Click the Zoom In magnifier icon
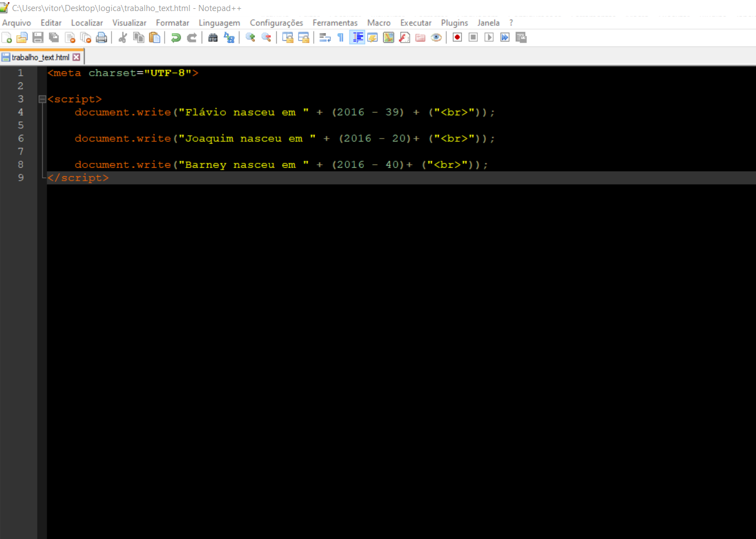The width and height of the screenshot is (756, 539). click(x=251, y=38)
